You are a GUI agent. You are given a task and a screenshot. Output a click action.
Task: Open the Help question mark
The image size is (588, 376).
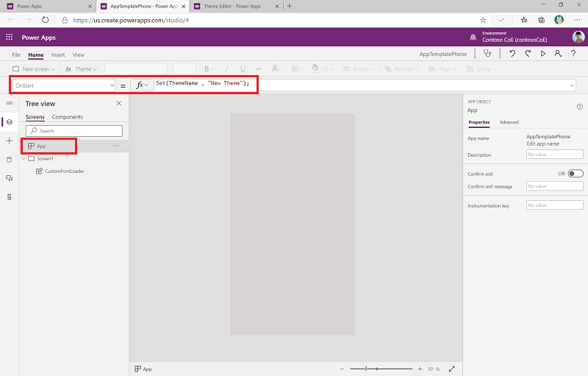pyautogui.click(x=573, y=54)
